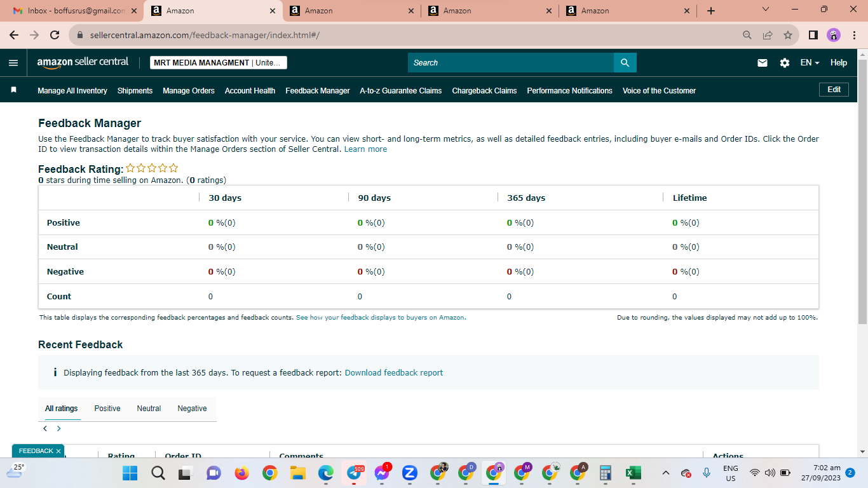Open the clock and date flyout
The height and width of the screenshot is (488, 868).
(x=822, y=473)
